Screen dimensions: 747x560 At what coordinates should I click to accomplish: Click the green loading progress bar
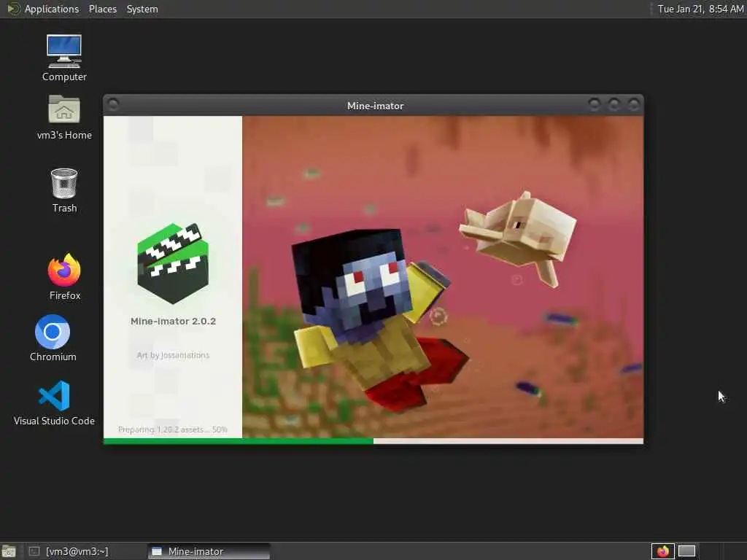click(x=239, y=441)
